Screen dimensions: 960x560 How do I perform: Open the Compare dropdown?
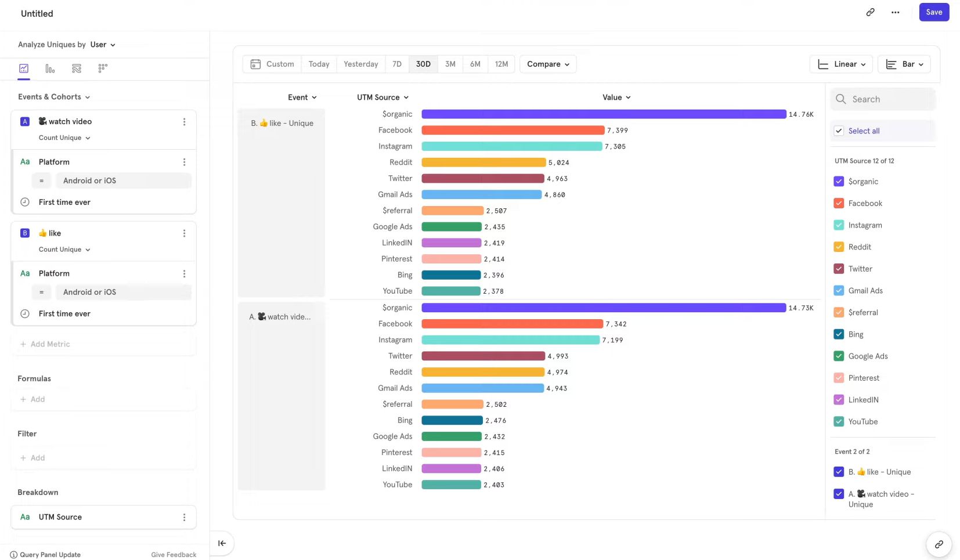point(548,64)
